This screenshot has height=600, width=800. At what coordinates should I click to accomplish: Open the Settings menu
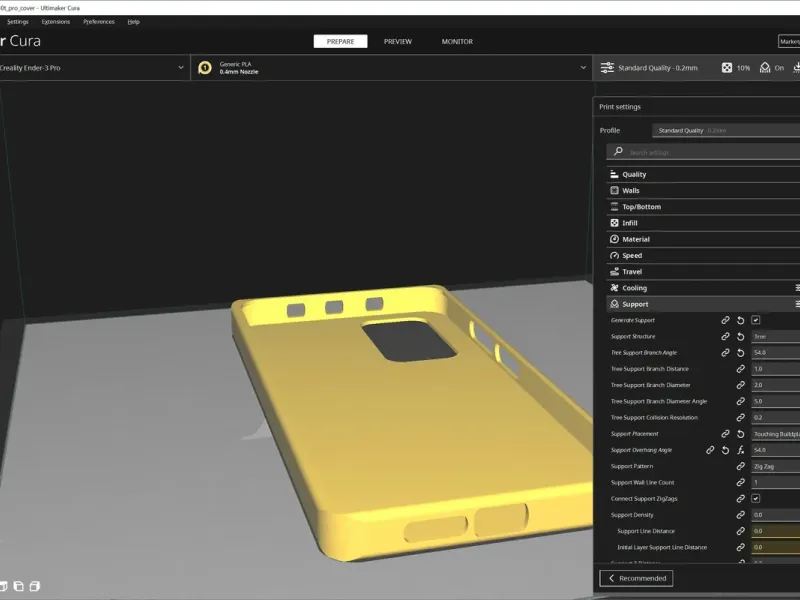(18, 22)
